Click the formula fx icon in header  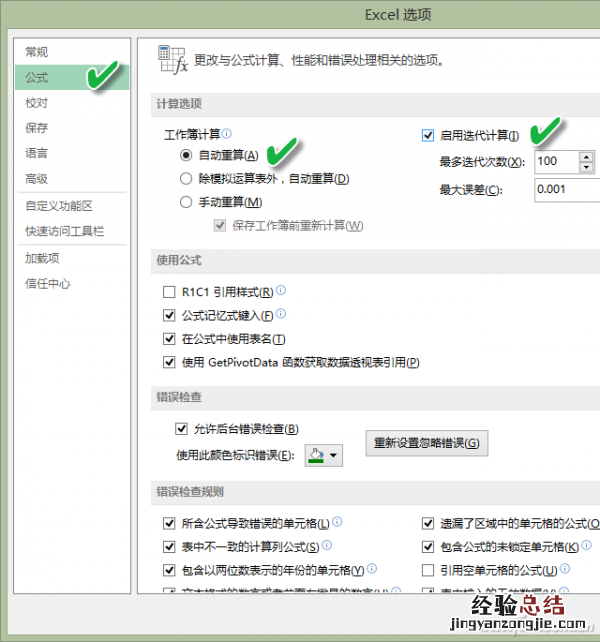point(172,60)
